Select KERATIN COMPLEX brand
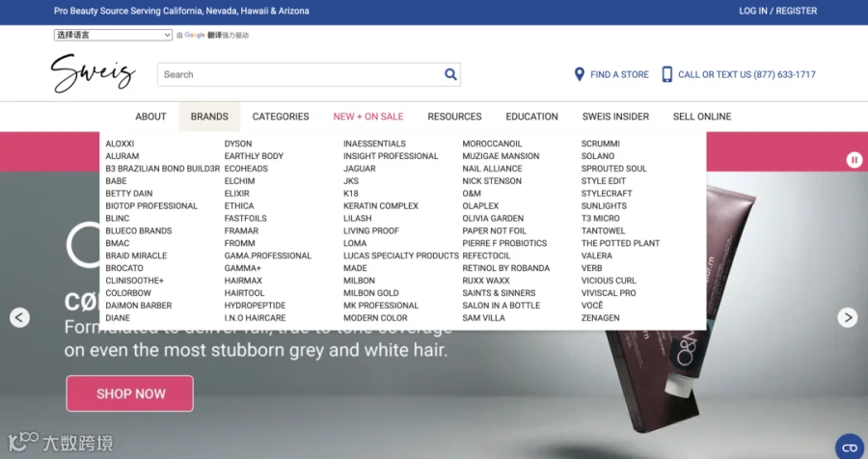The height and width of the screenshot is (459, 868). [x=381, y=206]
